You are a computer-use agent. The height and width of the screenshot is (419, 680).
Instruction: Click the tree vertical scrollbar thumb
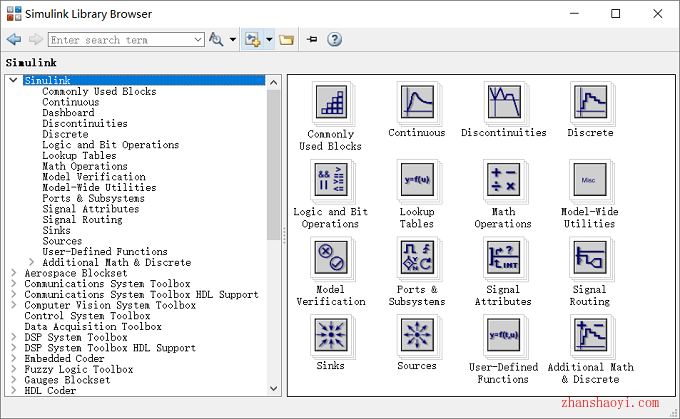tap(274, 164)
